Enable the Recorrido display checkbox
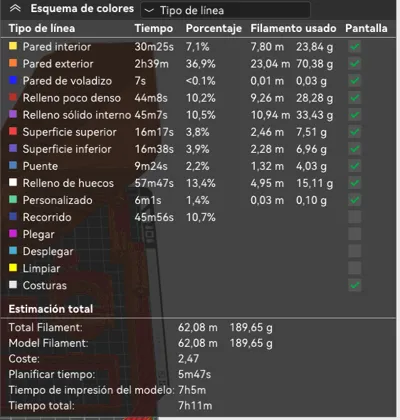 click(x=355, y=217)
